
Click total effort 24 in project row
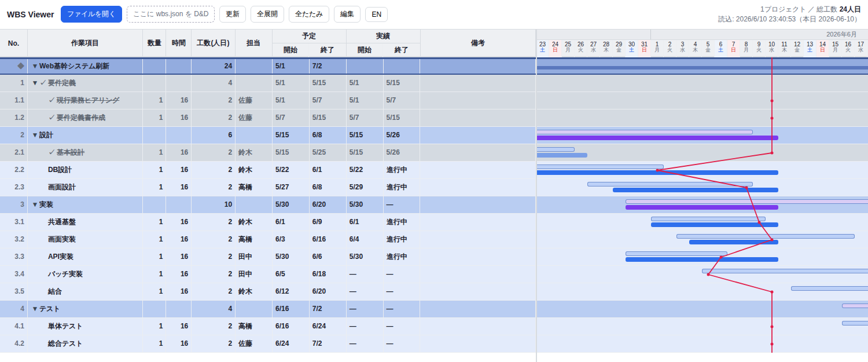[228, 66]
